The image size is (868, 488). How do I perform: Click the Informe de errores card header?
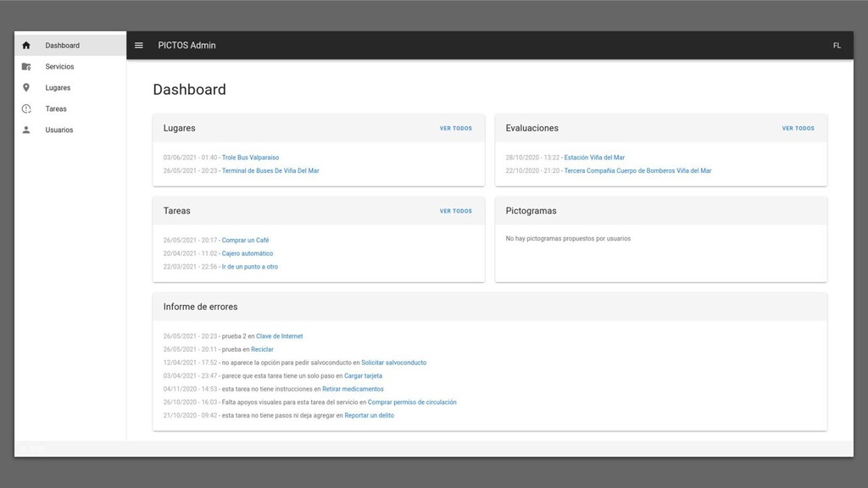(x=490, y=307)
